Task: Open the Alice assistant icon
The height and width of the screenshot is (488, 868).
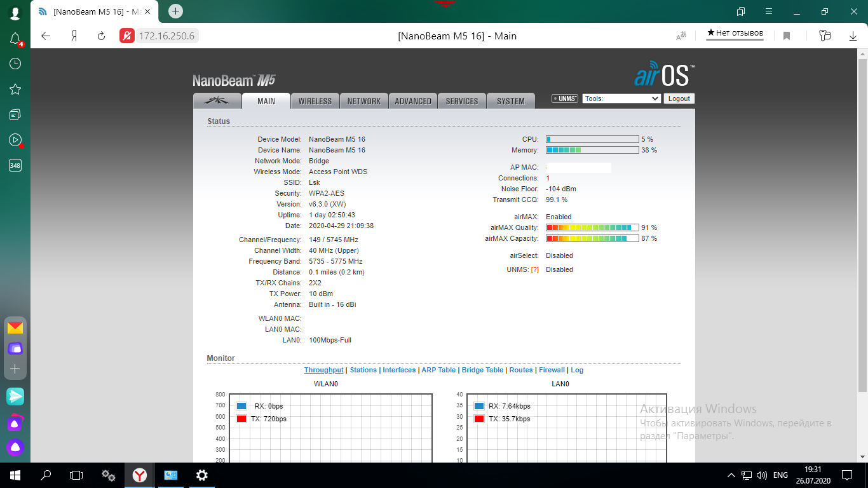Action: (x=15, y=447)
